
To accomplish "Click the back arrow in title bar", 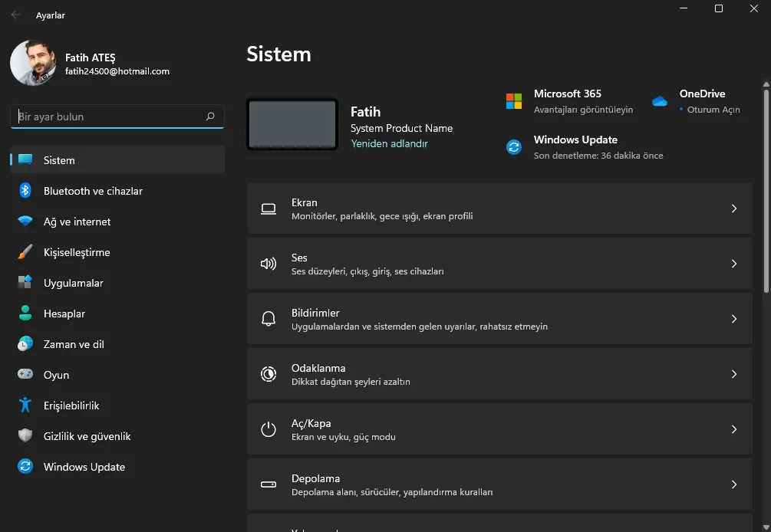I will (15, 14).
